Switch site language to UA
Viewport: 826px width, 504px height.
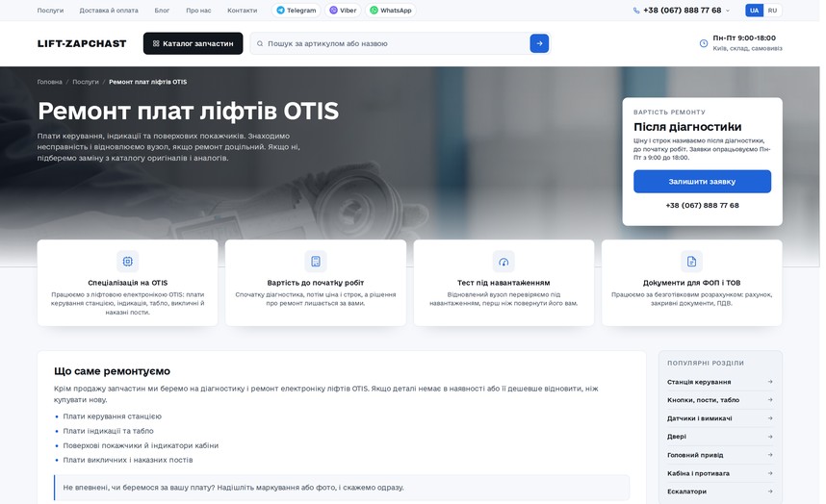[x=755, y=11]
